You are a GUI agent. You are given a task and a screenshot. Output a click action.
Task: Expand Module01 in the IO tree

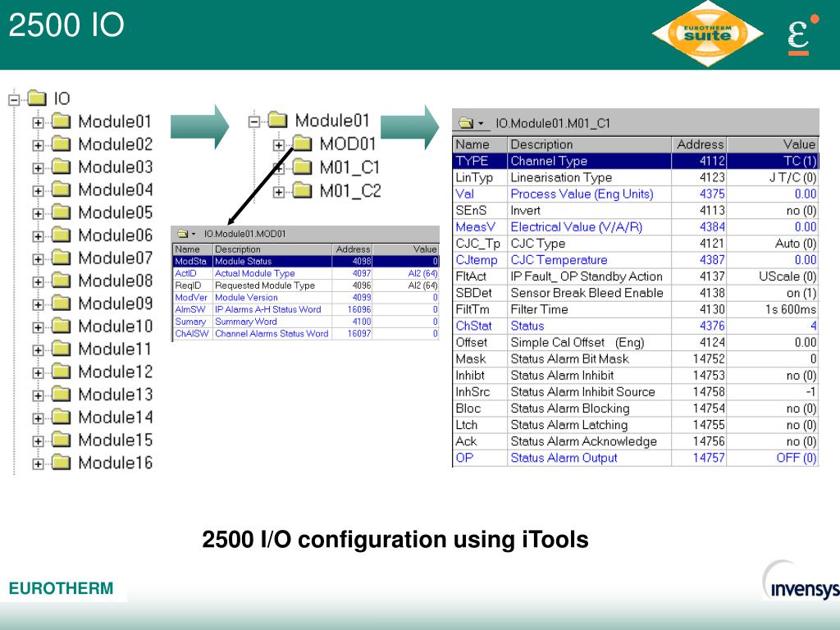(38, 122)
